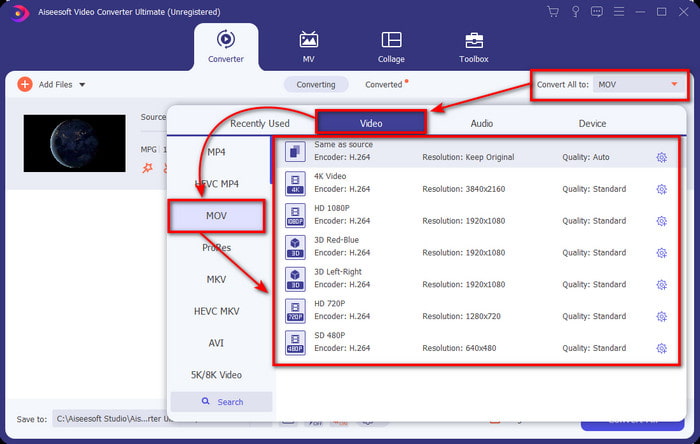Switch to the Audio format tab
This screenshot has width=700, height=444.
tap(482, 124)
